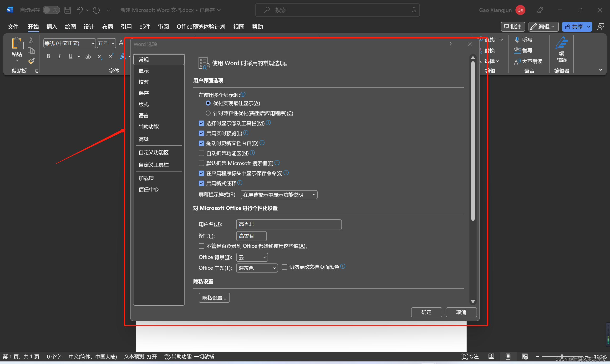Click the Dictate (听写) microphone icon
This screenshot has width=610, height=364.
point(517,40)
